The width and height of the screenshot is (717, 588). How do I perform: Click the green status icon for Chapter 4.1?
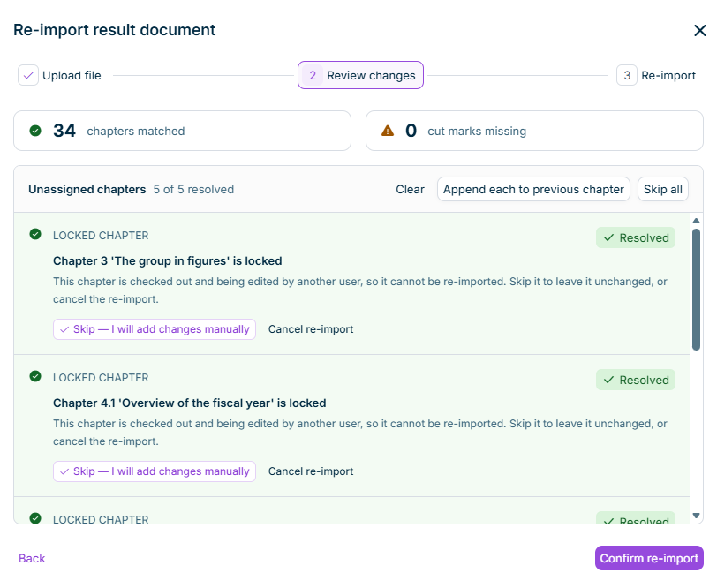click(x=35, y=376)
